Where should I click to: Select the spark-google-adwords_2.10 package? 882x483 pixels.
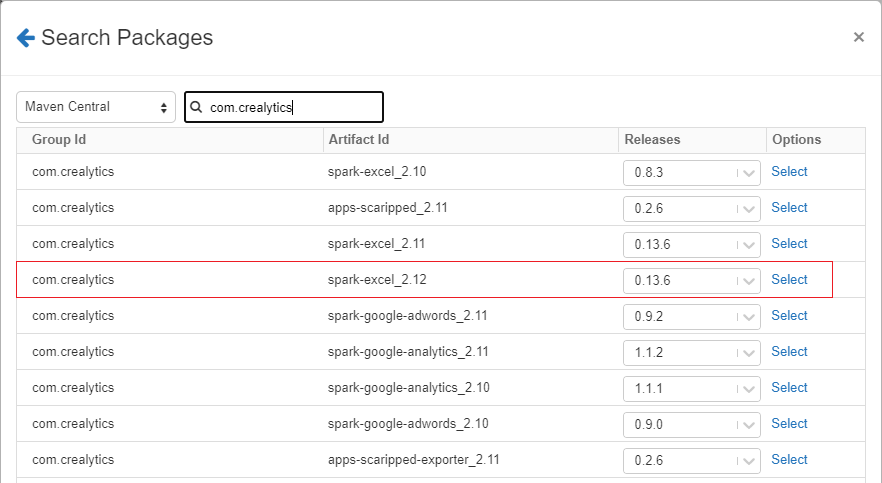pyautogui.click(x=789, y=423)
